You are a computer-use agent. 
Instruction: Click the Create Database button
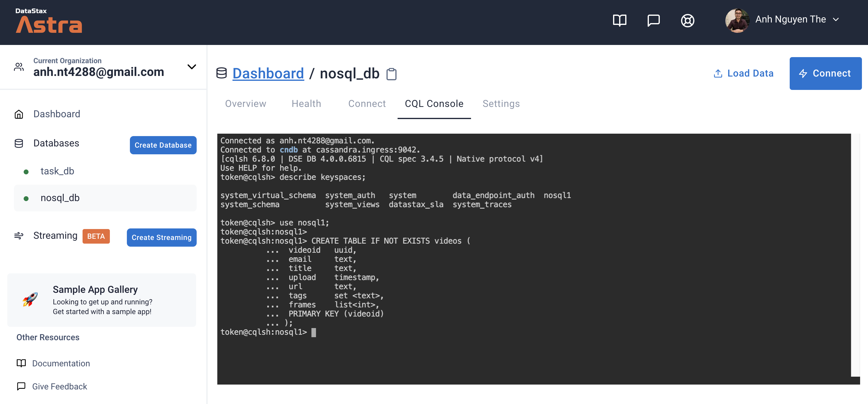[x=163, y=145]
